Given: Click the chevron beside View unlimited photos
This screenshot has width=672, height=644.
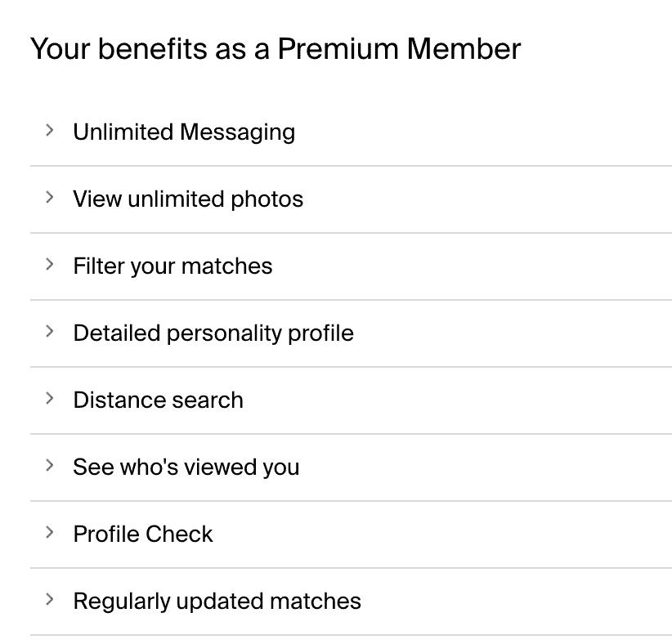Looking at the screenshot, I should [x=50, y=198].
